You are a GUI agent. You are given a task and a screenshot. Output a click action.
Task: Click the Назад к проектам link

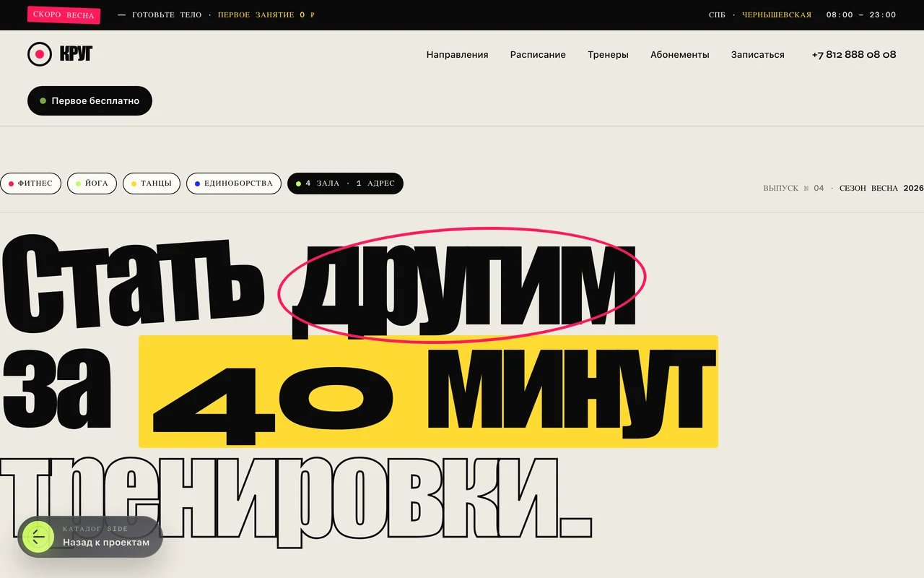click(x=106, y=542)
